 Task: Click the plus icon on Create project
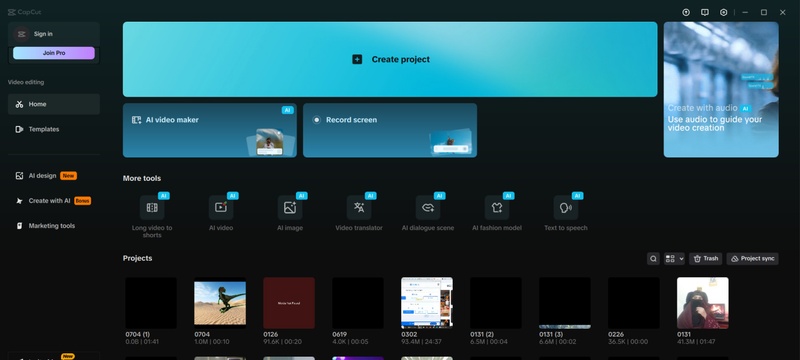click(357, 59)
